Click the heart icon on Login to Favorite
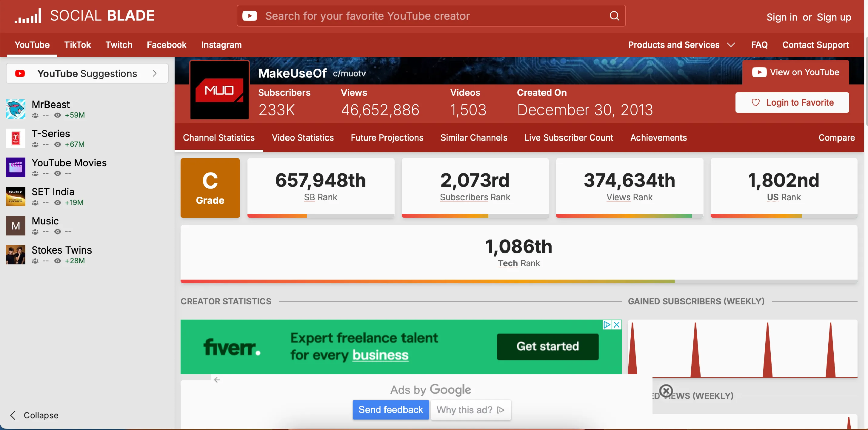The image size is (868, 430). coord(756,102)
